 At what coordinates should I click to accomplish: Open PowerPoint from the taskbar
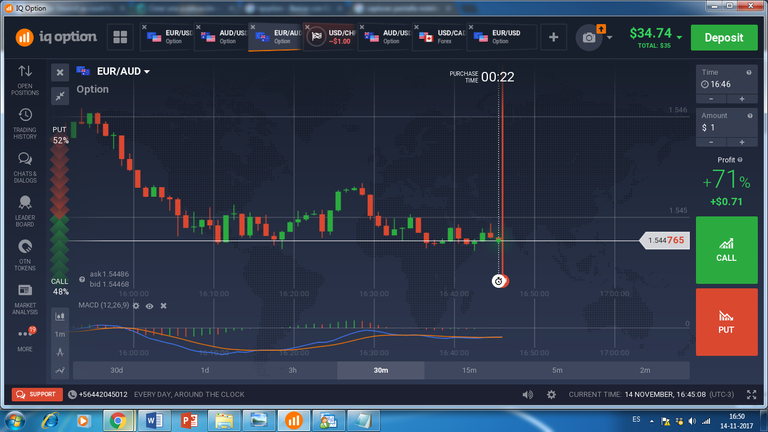(189, 421)
